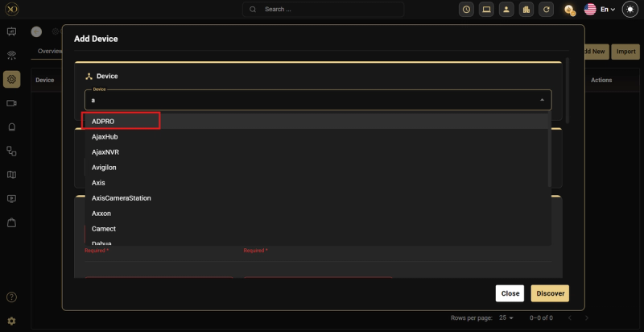Open the En language dropdown
This screenshot has height=332, width=644.
pos(608,10)
